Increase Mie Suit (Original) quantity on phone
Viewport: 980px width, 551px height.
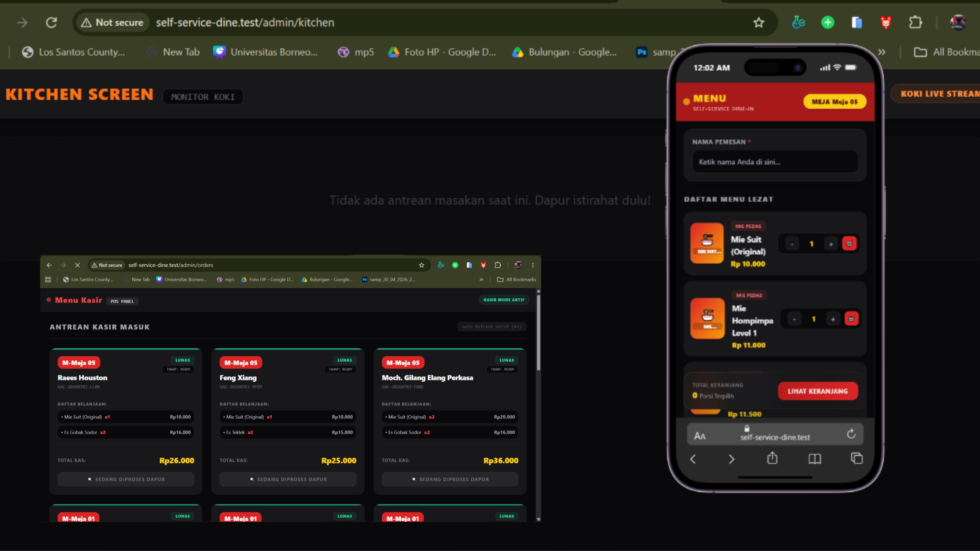point(831,244)
